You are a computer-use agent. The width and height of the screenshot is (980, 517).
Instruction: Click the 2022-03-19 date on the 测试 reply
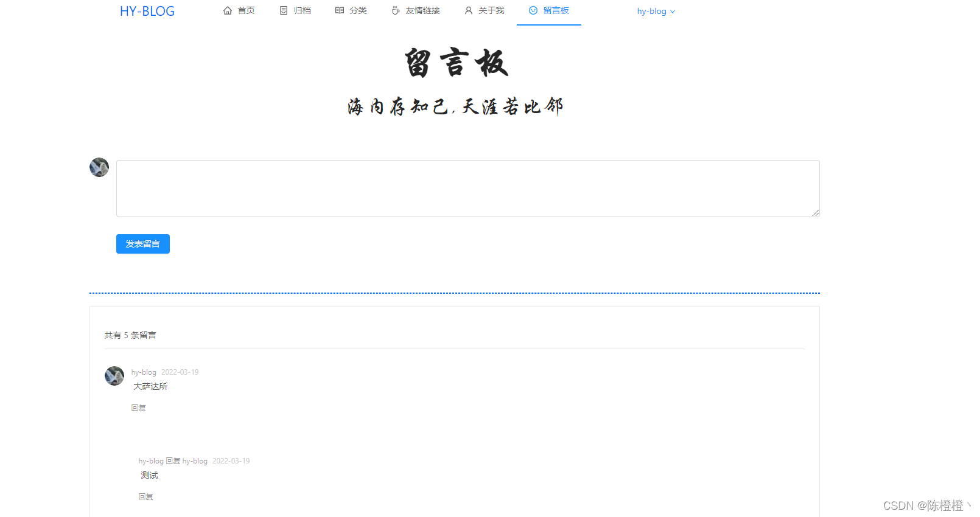231,461
